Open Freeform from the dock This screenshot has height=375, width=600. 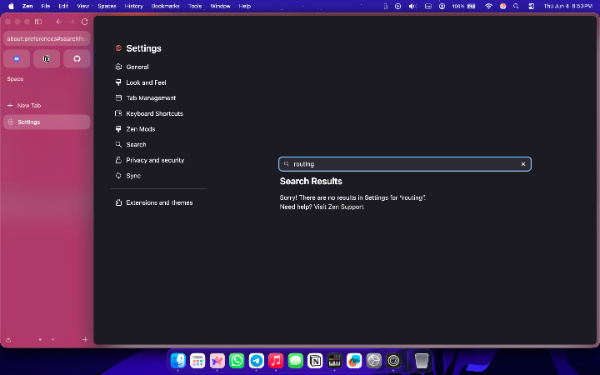click(x=354, y=360)
